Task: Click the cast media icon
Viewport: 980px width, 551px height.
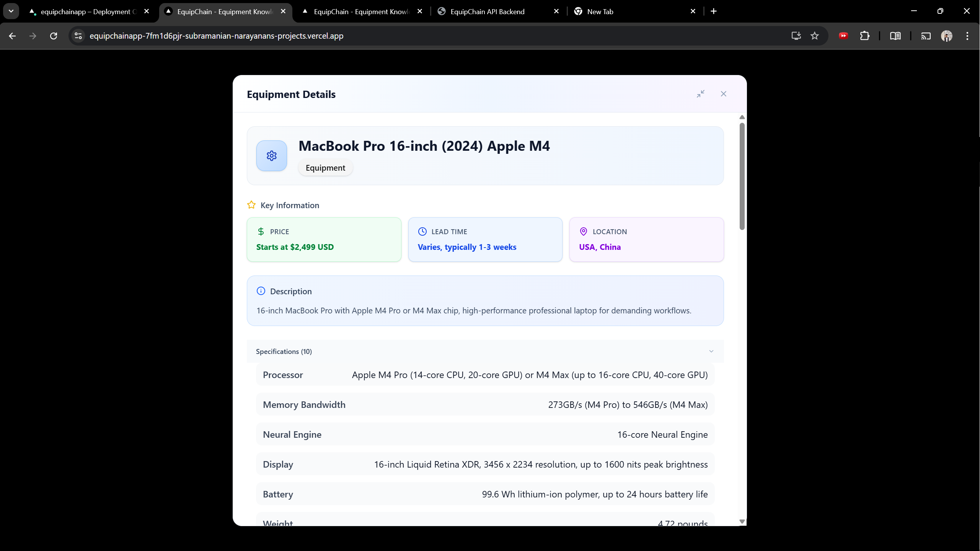Action: (x=926, y=36)
